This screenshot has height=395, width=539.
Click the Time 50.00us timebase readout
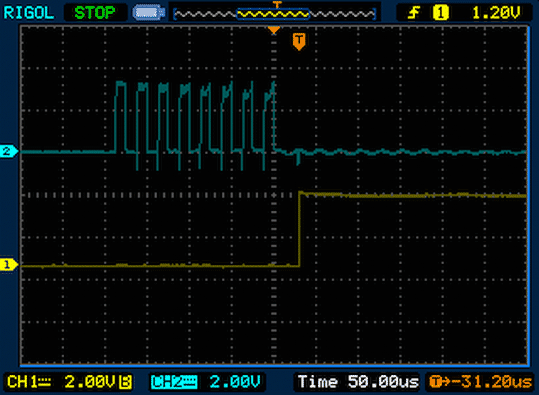pos(358,382)
